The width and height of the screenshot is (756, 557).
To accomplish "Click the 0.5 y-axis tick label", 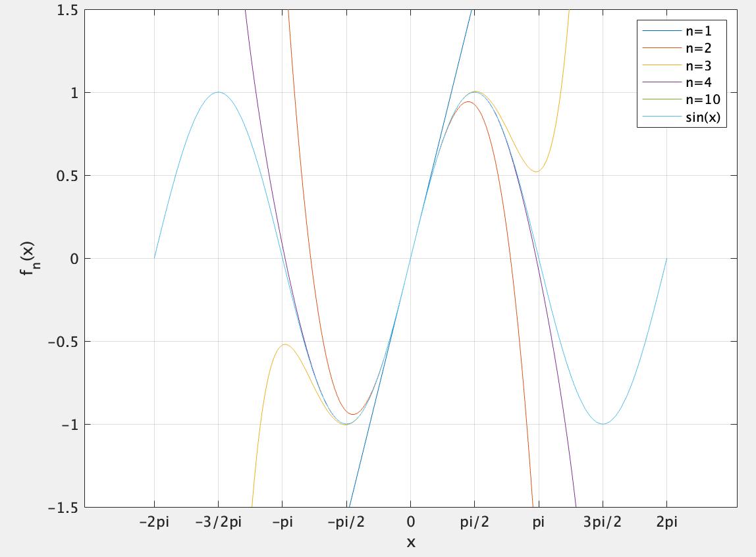I will tap(67, 176).
